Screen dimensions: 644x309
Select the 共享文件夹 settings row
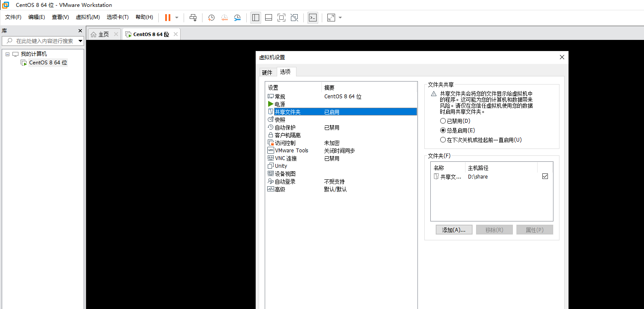(341, 112)
